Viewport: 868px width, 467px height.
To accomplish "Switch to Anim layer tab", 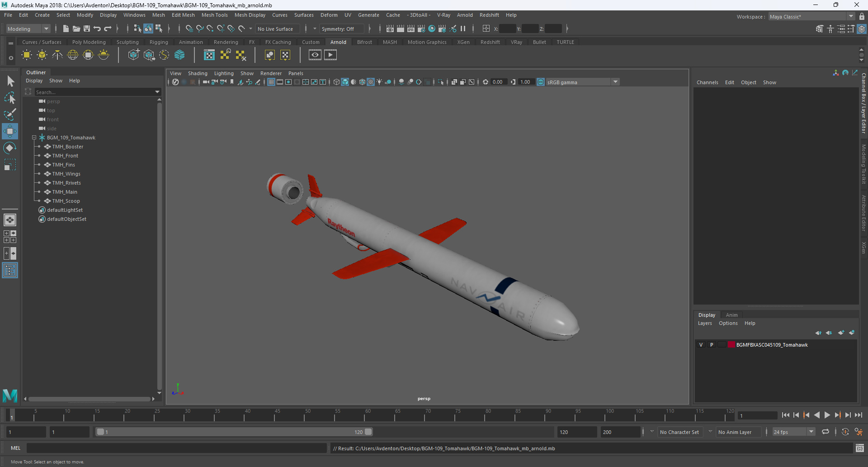I will [731, 315].
